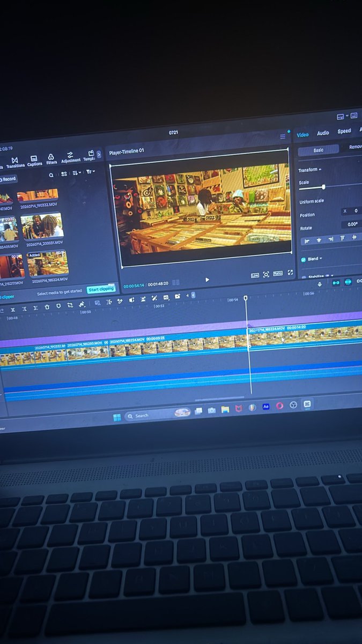Expand the Blend section arrow
The height and width of the screenshot is (644, 362).
(x=321, y=258)
